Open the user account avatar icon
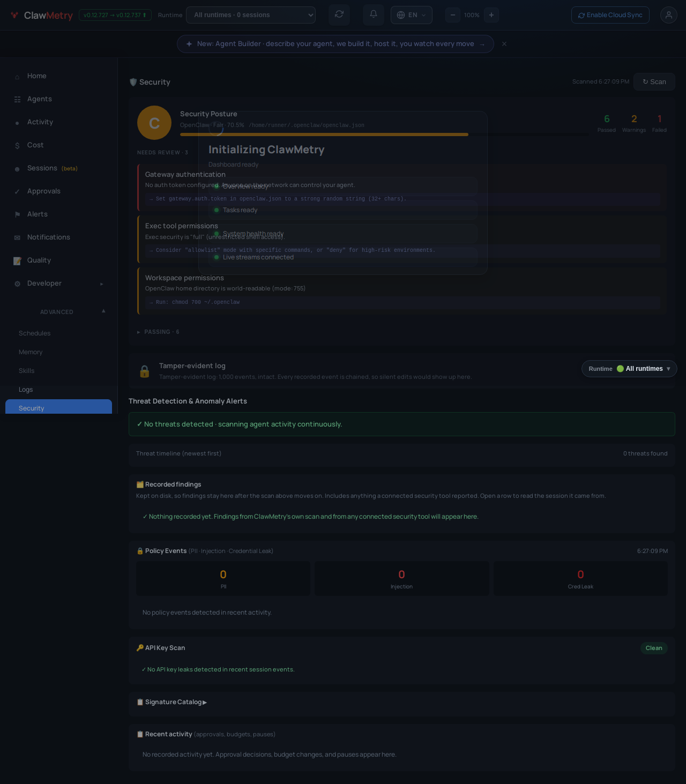 [669, 15]
